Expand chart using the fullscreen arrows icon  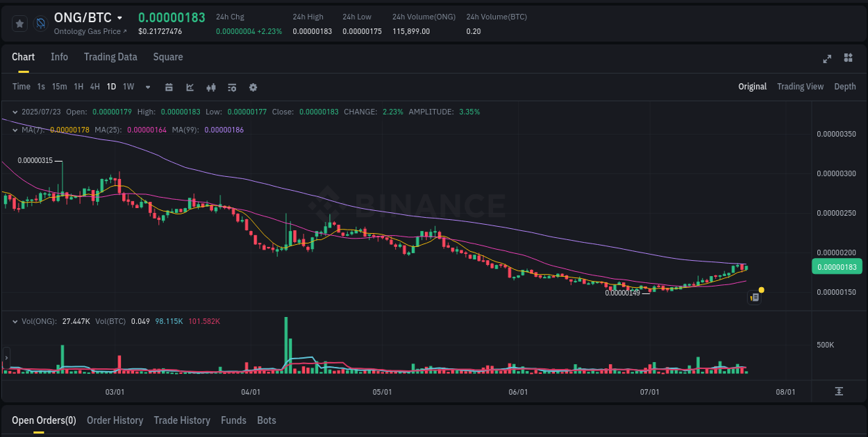827,59
